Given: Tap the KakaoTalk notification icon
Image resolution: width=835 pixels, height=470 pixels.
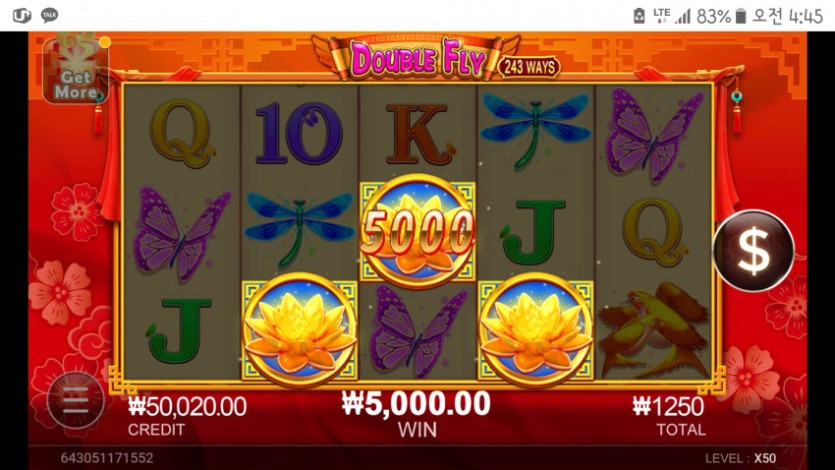Looking at the screenshot, I should (x=50, y=15).
